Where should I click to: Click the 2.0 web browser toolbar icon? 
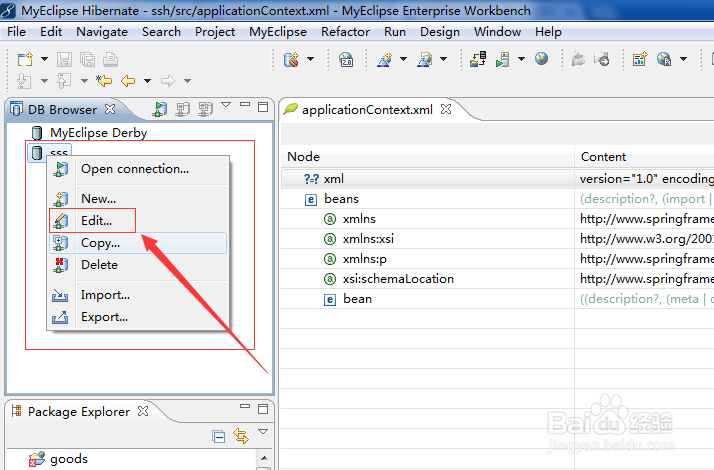coord(346,59)
